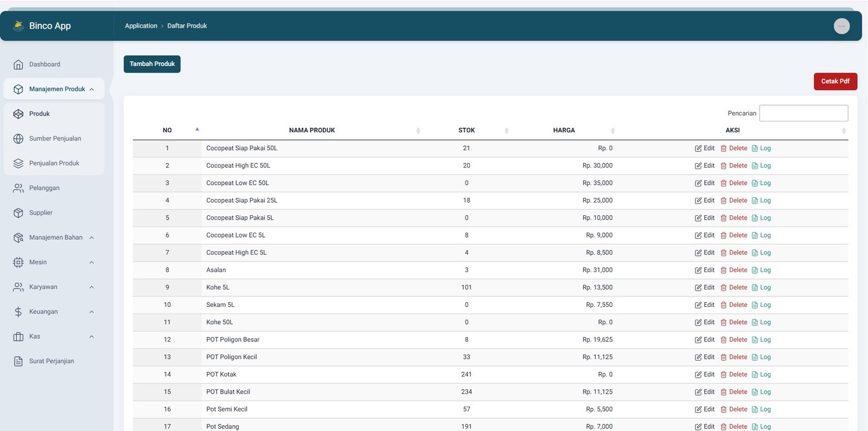Click trash icon for Kohe 5L row
Image resolution: width=868 pixels, height=431 pixels.
click(x=724, y=288)
